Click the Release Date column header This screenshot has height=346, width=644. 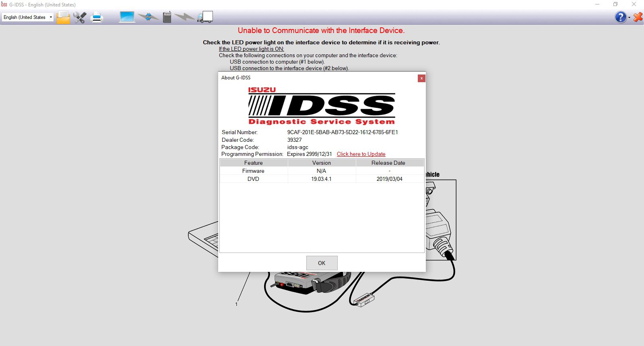pos(390,163)
